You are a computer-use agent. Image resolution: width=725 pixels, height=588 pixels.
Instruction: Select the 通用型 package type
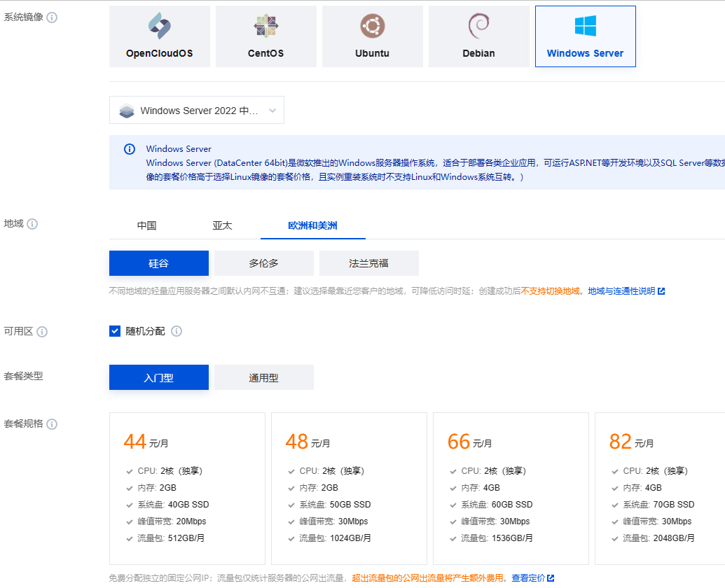(263, 377)
